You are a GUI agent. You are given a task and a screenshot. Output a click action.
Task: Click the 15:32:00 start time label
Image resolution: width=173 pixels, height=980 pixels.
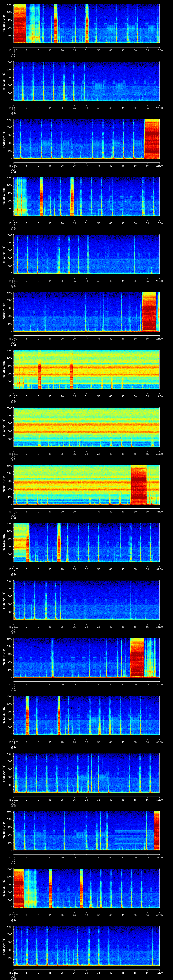(13, 627)
